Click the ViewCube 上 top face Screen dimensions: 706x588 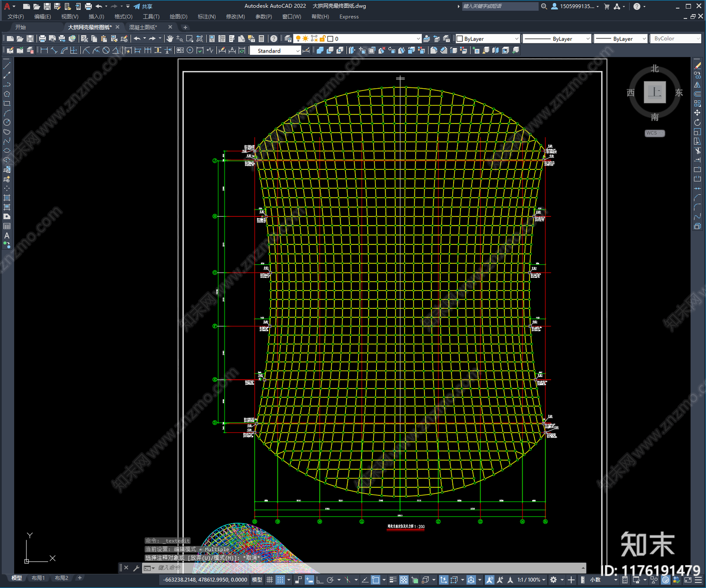(x=655, y=92)
